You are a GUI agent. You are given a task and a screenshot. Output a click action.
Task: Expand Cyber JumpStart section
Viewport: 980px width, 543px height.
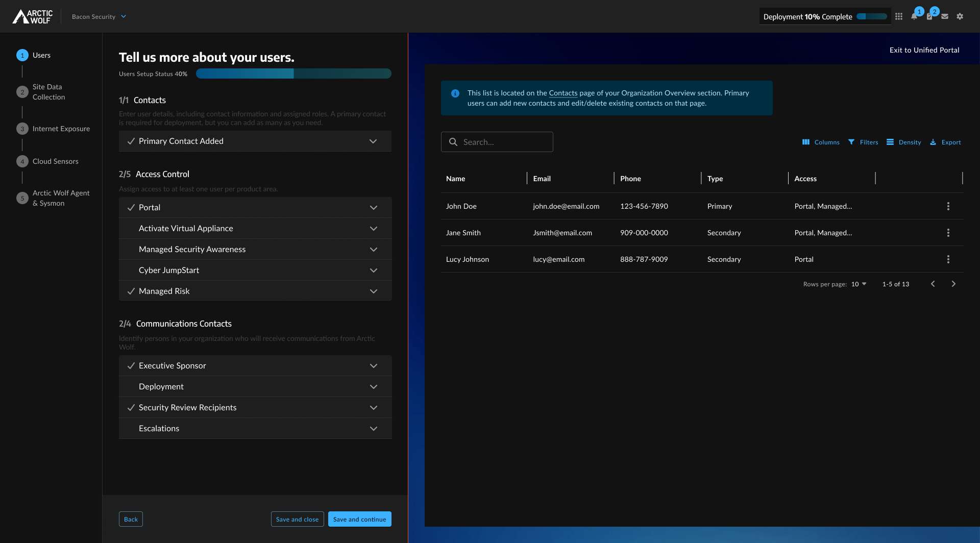[255, 270]
